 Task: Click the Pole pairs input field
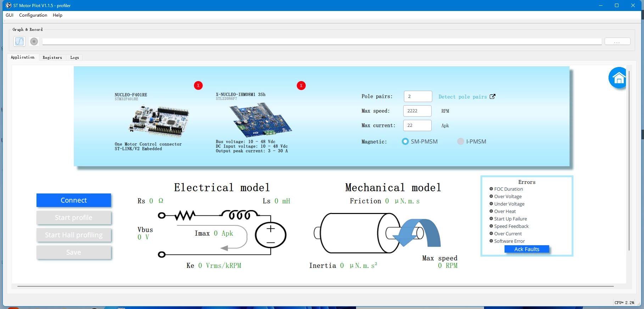click(418, 96)
